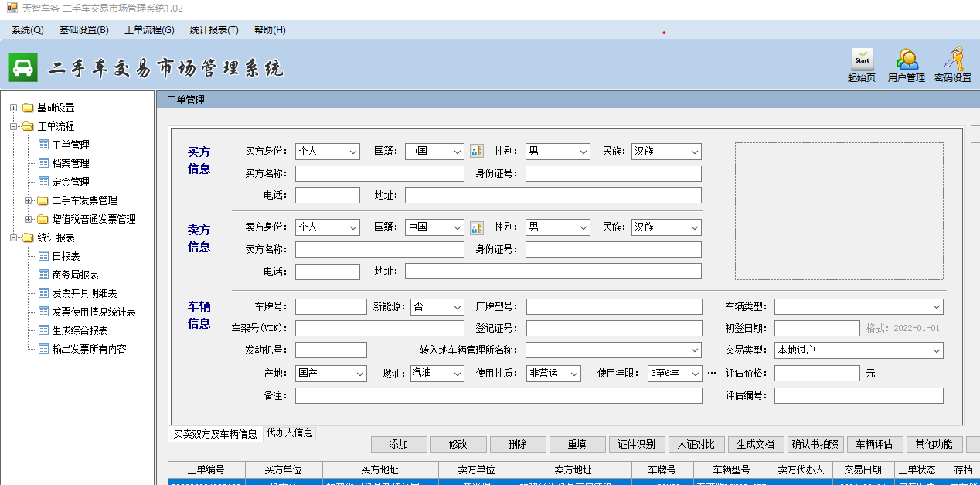Open 日报表 report in sidebar

(x=66, y=256)
